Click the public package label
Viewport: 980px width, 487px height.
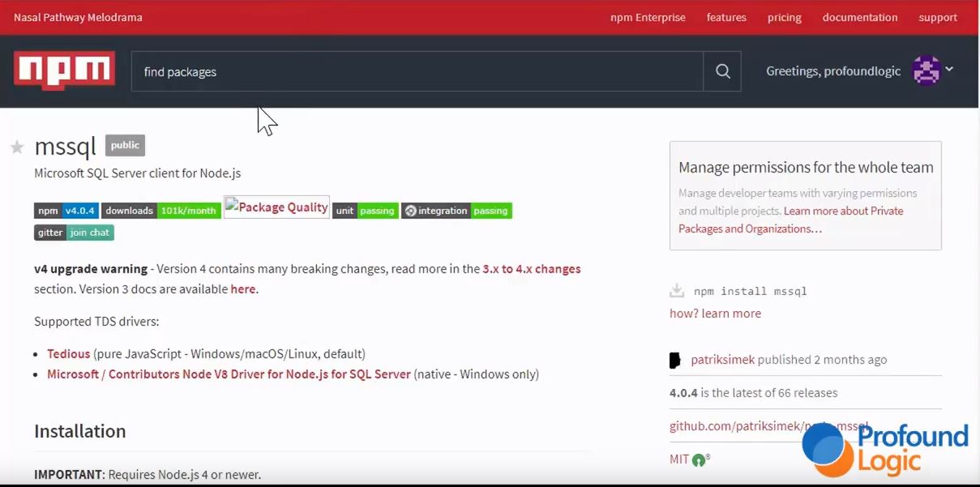[x=125, y=145]
